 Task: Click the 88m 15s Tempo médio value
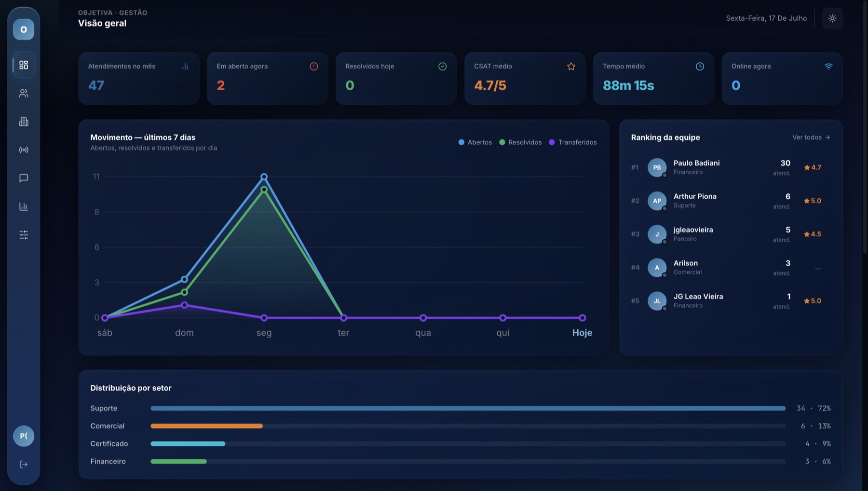click(x=628, y=85)
